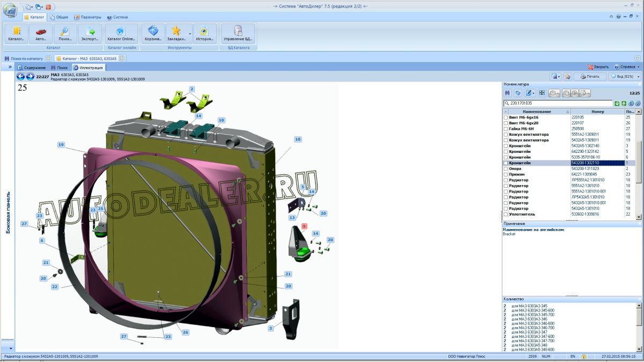
Task: Click the Печать button
Action: click(x=589, y=76)
